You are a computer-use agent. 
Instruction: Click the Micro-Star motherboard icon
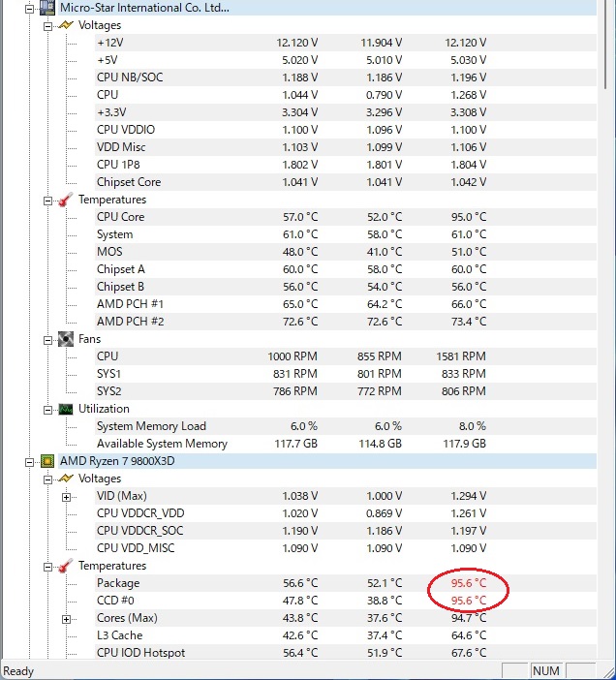(x=46, y=8)
